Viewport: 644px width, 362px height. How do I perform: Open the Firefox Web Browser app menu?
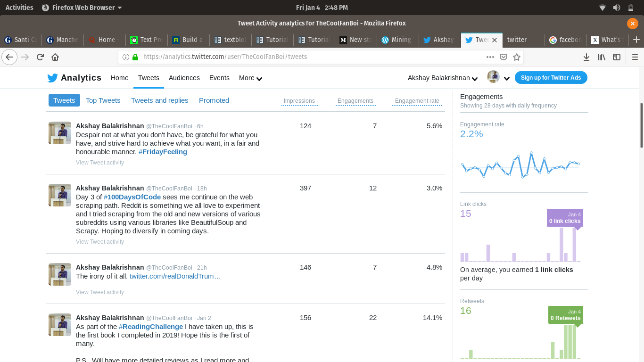click(82, 8)
